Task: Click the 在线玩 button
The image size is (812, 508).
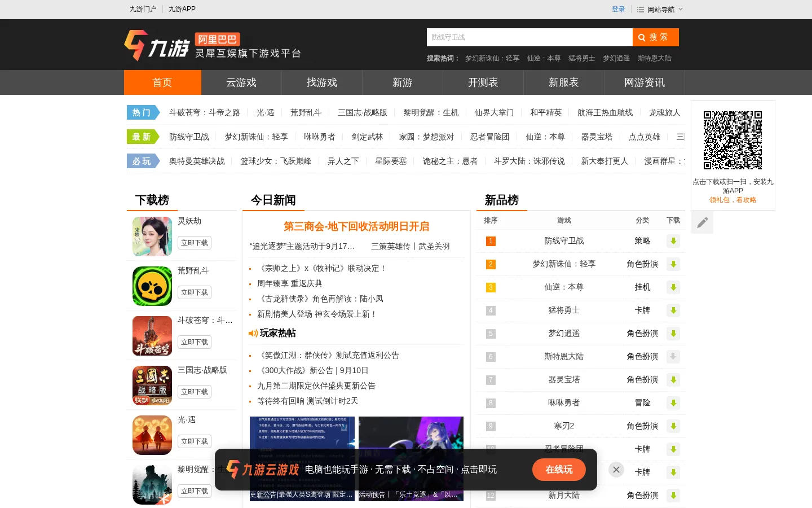Action: coord(559,470)
